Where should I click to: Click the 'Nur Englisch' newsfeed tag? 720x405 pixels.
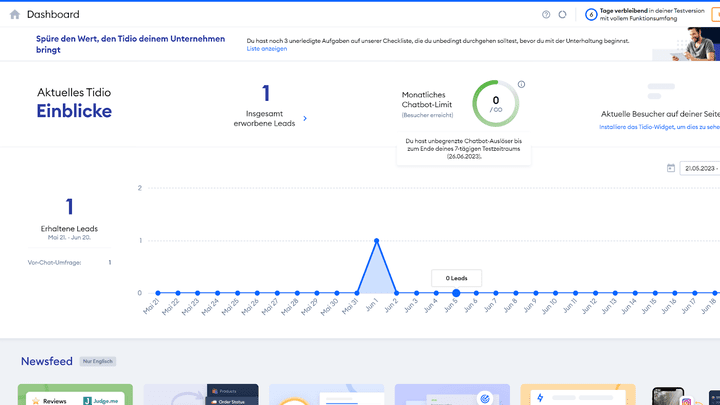coord(97,361)
